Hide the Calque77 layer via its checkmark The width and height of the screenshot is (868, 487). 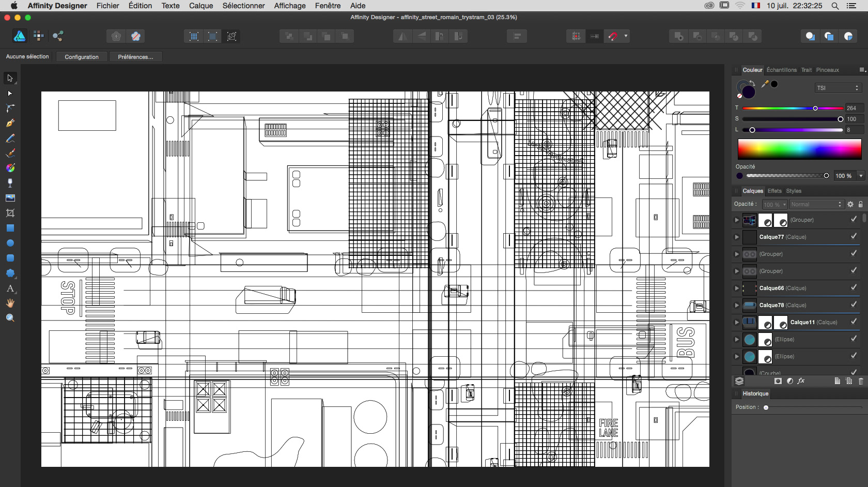pos(854,236)
